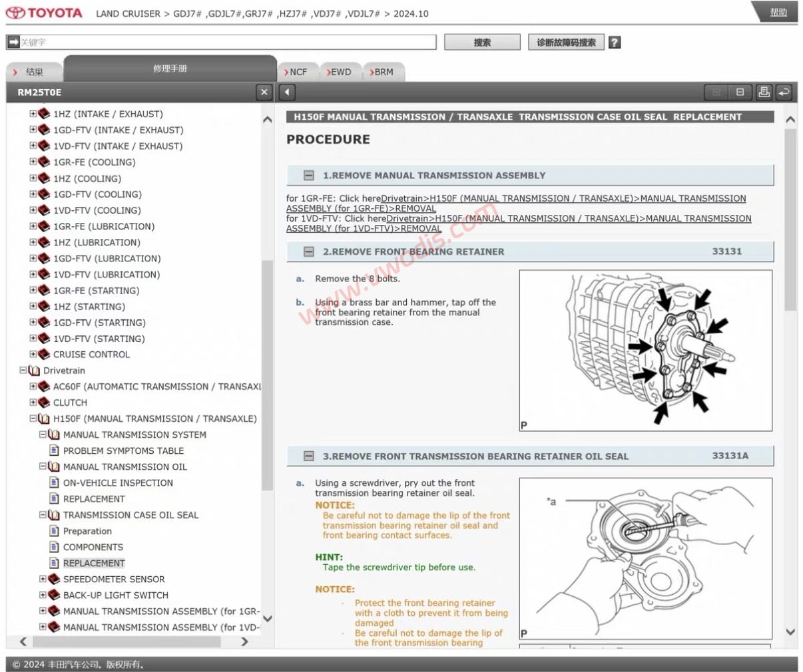Click the book icon beside BACK-UP LIGHT SWITCH
This screenshot has width=803, height=672.
click(x=54, y=595)
